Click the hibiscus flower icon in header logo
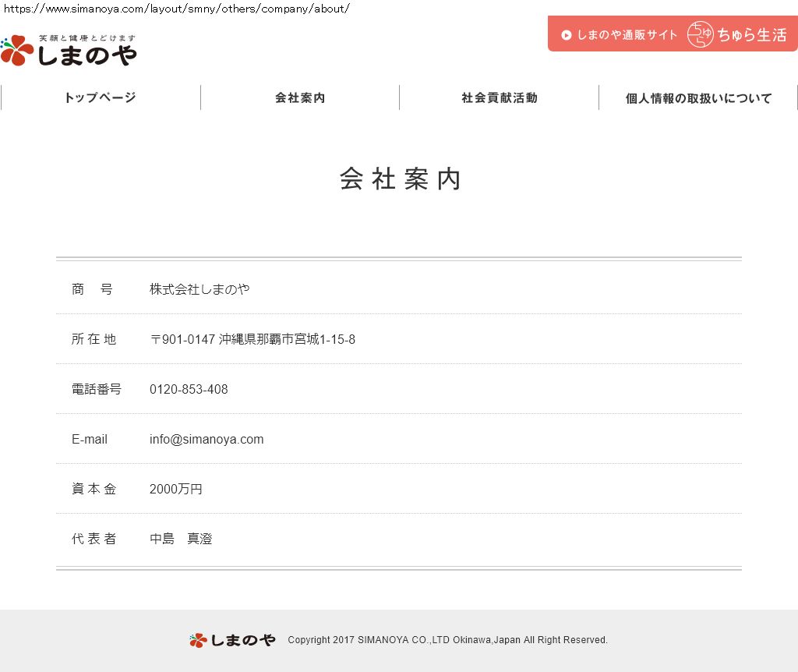The image size is (798, 672). 17,51
